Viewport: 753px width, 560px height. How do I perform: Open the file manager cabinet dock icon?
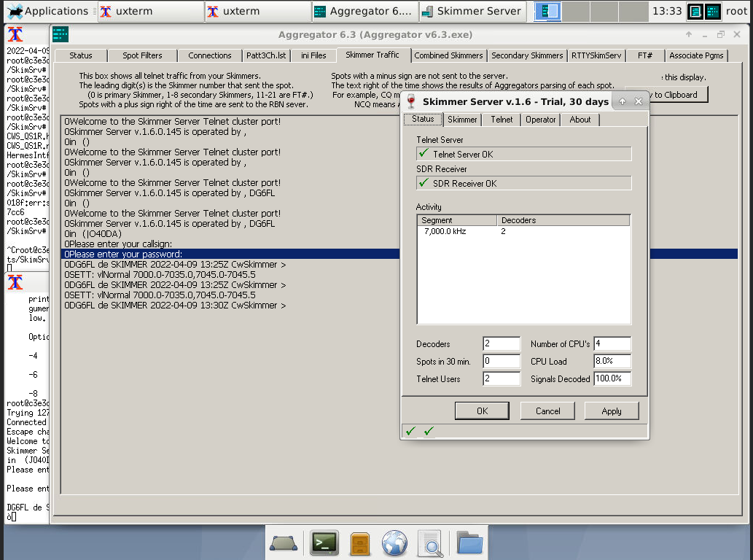[x=359, y=544]
